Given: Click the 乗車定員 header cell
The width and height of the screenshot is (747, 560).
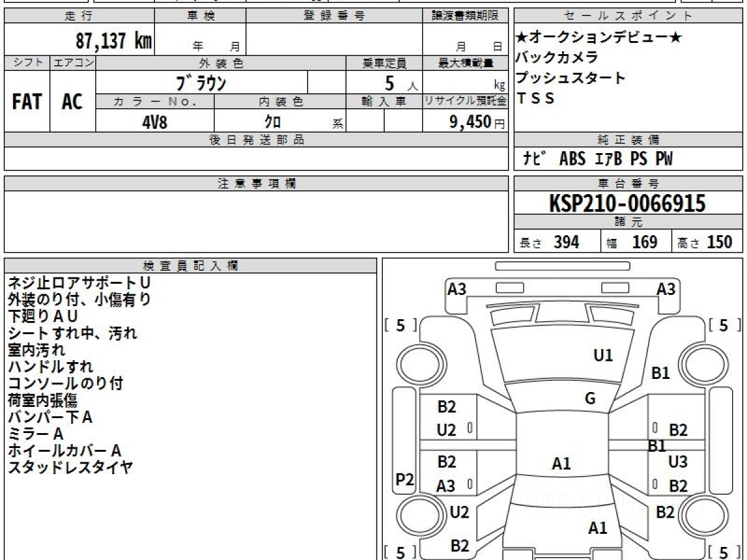Looking at the screenshot, I should pyautogui.click(x=384, y=63).
